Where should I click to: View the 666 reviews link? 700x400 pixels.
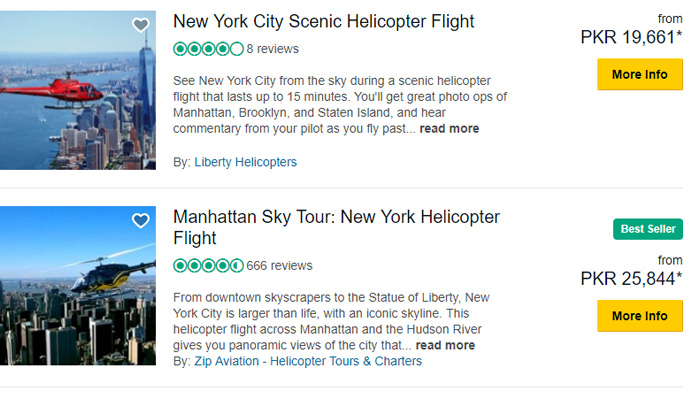[279, 265]
